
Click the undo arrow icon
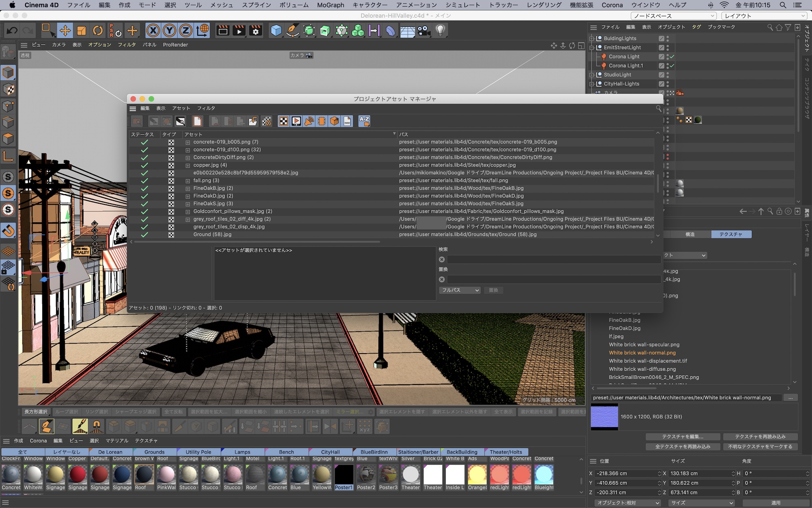(x=12, y=30)
